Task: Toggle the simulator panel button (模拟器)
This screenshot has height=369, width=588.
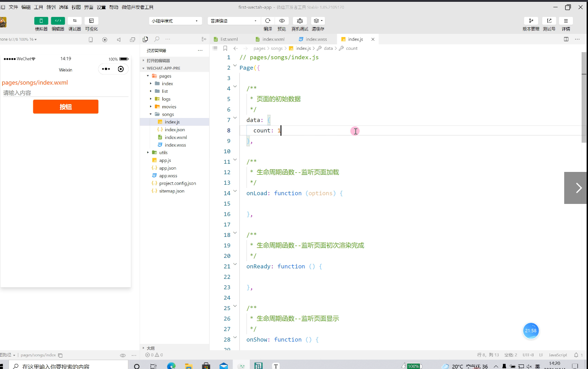Action: [x=41, y=21]
